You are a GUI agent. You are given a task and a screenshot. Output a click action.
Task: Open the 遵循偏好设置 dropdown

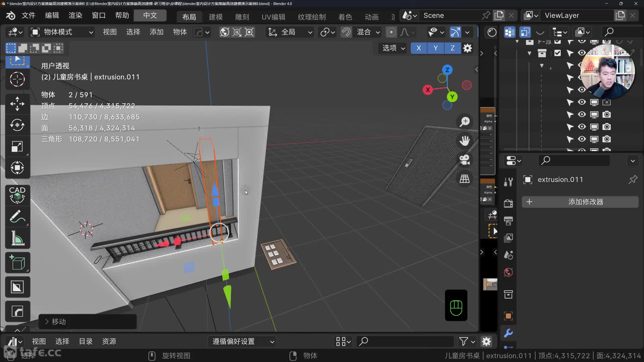point(243,341)
